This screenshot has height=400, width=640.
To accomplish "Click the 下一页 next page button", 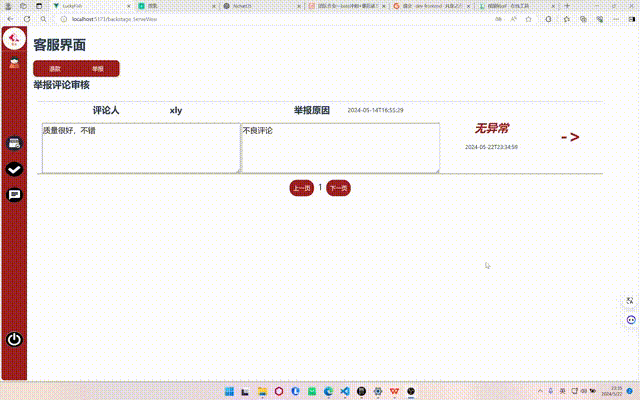I will [x=338, y=188].
